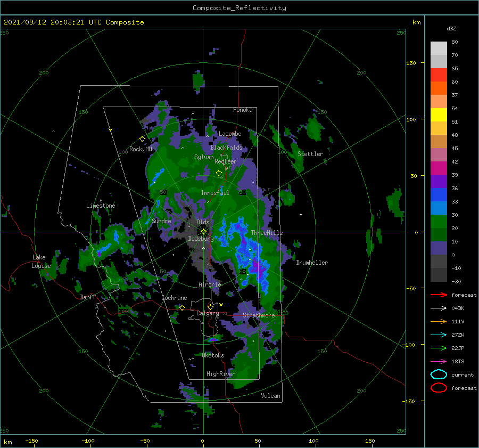This screenshot has width=479, height=448.
Task: Click the Sundre label
Action: click(161, 221)
